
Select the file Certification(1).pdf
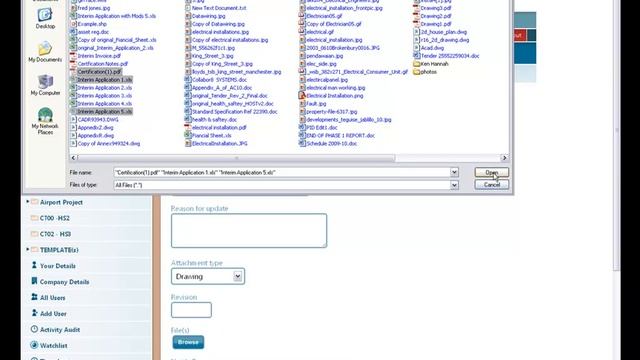point(99,72)
